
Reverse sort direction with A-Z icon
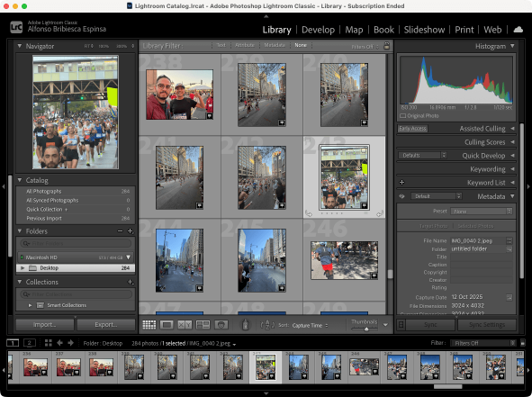267,325
